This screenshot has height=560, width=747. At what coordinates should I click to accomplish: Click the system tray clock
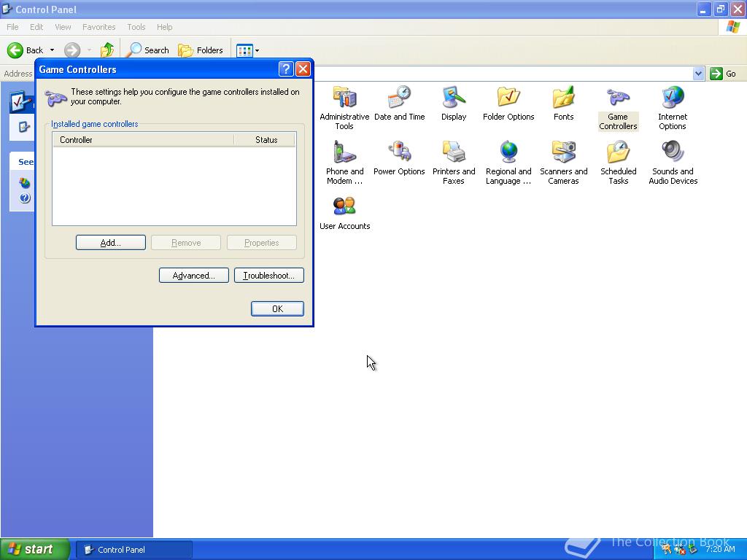[x=720, y=549]
